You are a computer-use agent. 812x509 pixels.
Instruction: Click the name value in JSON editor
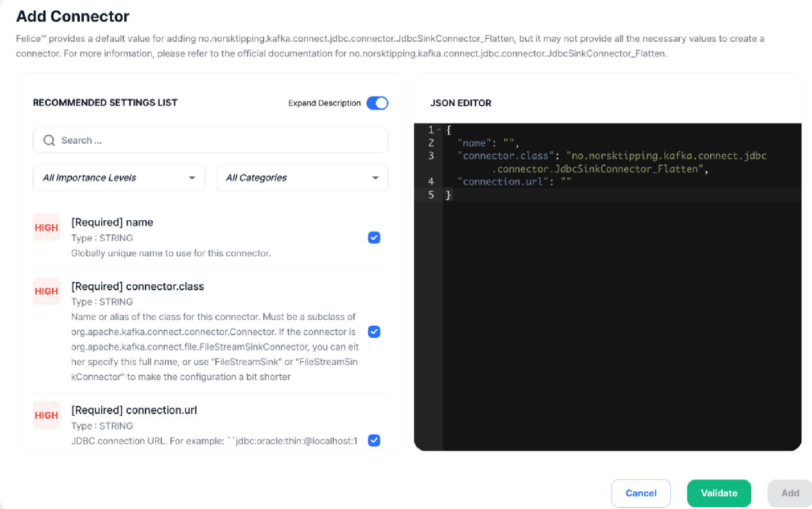point(508,143)
